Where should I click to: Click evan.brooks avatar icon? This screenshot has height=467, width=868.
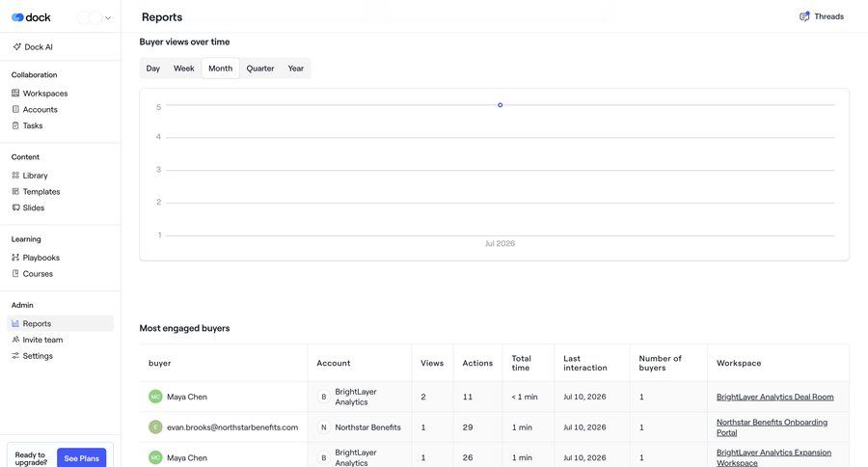point(155,427)
